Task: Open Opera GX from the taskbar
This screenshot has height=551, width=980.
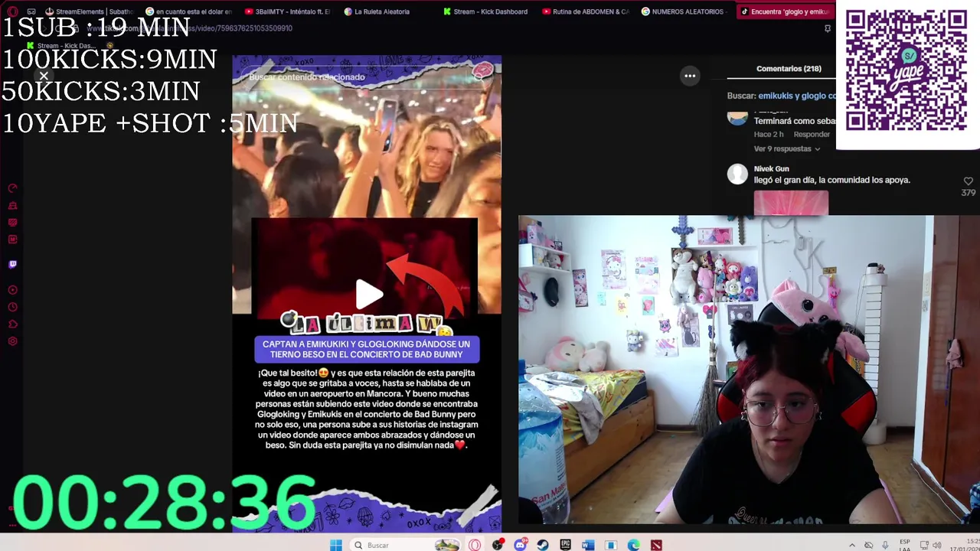Action: point(475,545)
